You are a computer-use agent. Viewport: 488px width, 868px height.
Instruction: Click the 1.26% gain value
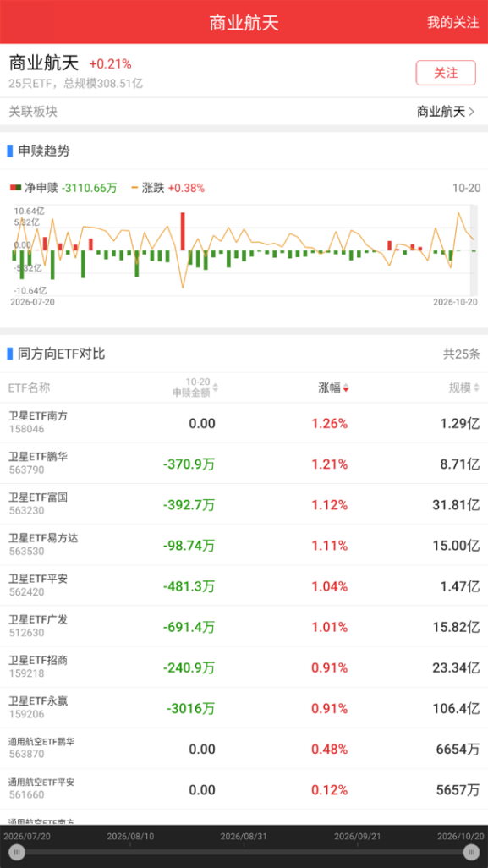[329, 424]
